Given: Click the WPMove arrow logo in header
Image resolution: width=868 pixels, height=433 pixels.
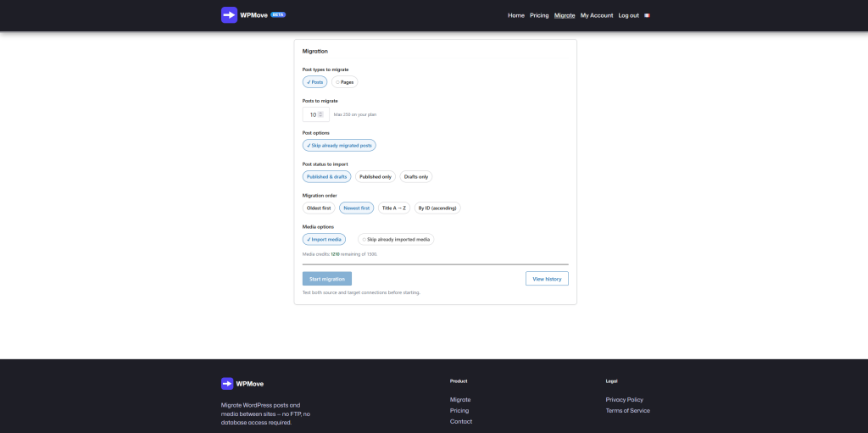Looking at the screenshot, I should [229, 15].
